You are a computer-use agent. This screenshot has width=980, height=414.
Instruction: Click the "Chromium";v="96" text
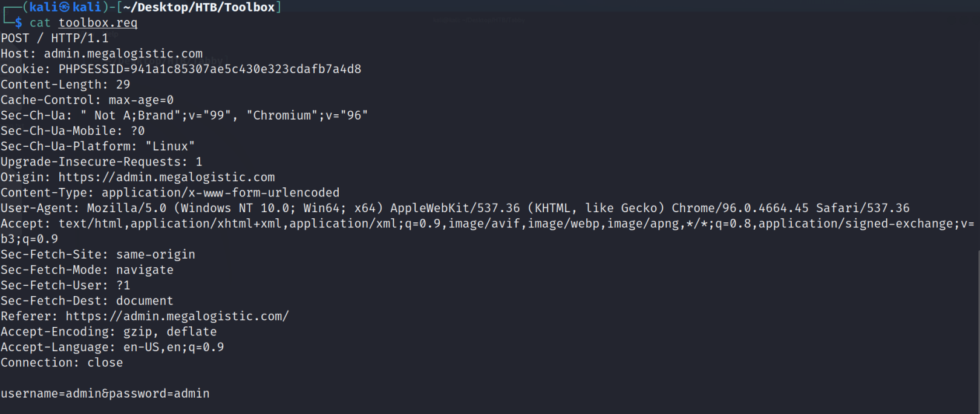coord(307,115)
